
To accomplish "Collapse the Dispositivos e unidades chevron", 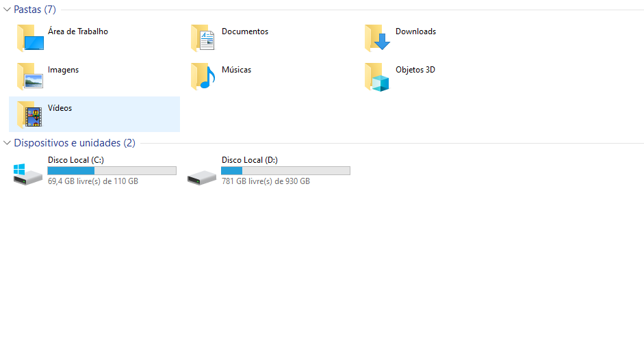I will [x=7, y=143].
